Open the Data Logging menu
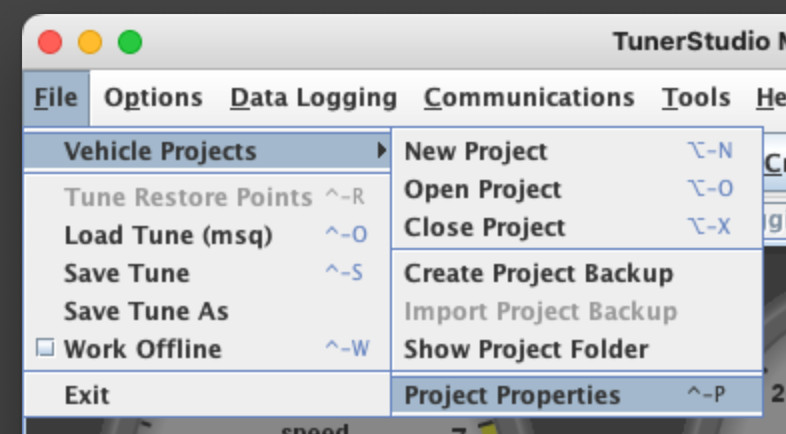786x434 pixels. pyautogui.click(x=313, y=98)
